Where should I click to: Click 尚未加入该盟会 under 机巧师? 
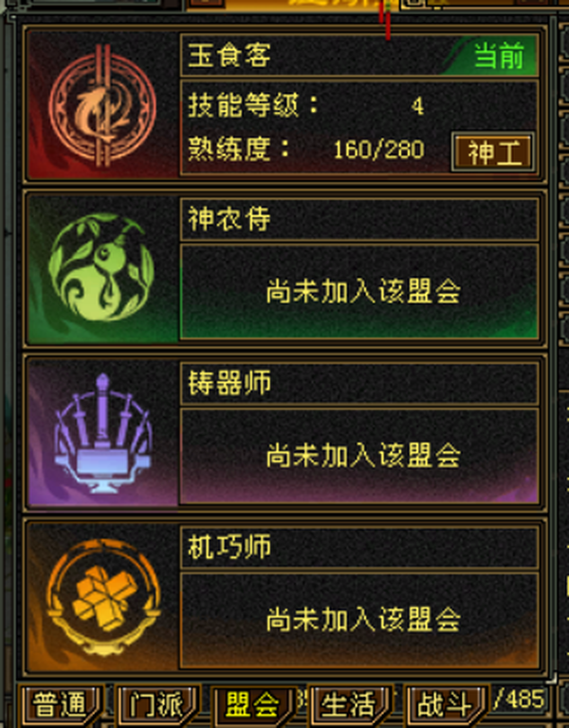tap(363, 619)
